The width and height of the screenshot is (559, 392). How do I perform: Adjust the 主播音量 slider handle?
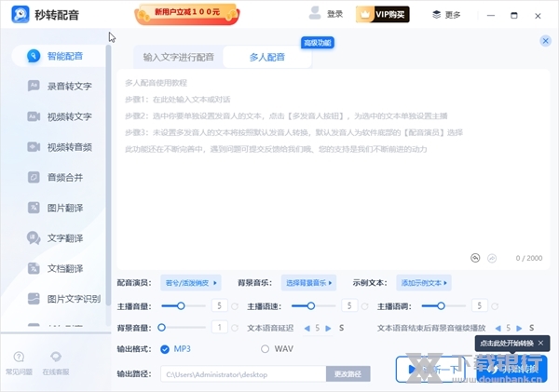click(181, 306)
